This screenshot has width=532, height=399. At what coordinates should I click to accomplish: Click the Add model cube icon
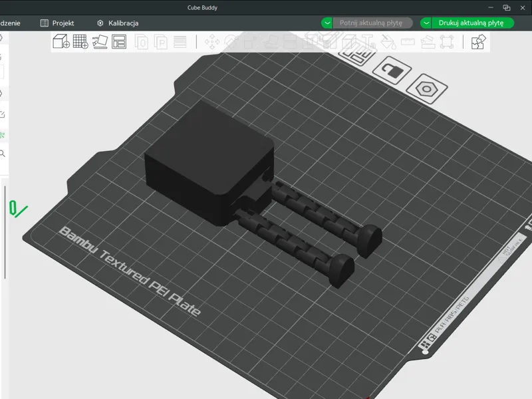click(61, 42)
